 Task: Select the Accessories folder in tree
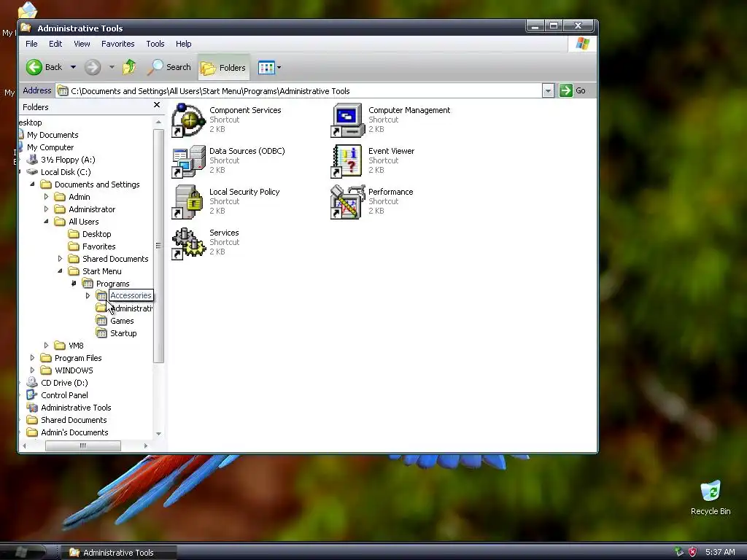point(131,296)
